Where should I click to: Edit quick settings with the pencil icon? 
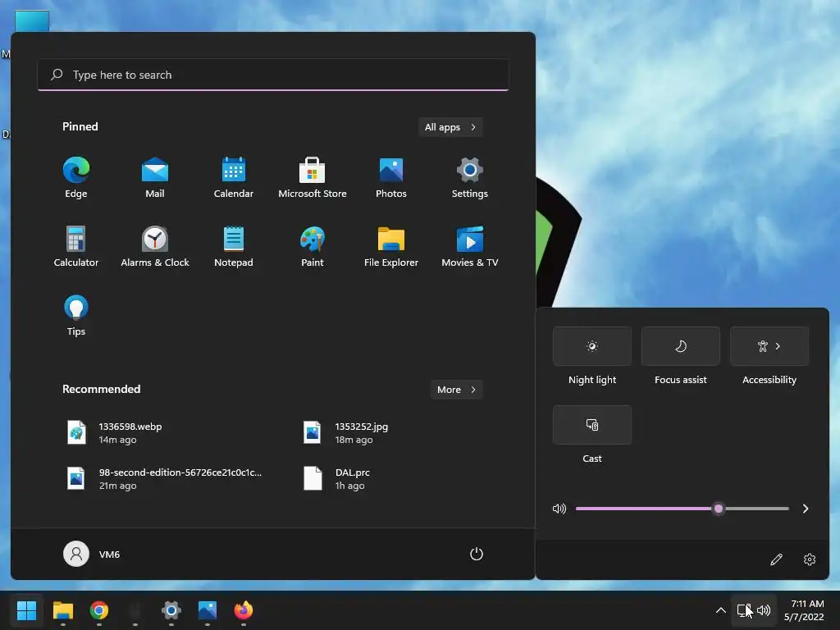pos(776,559)
